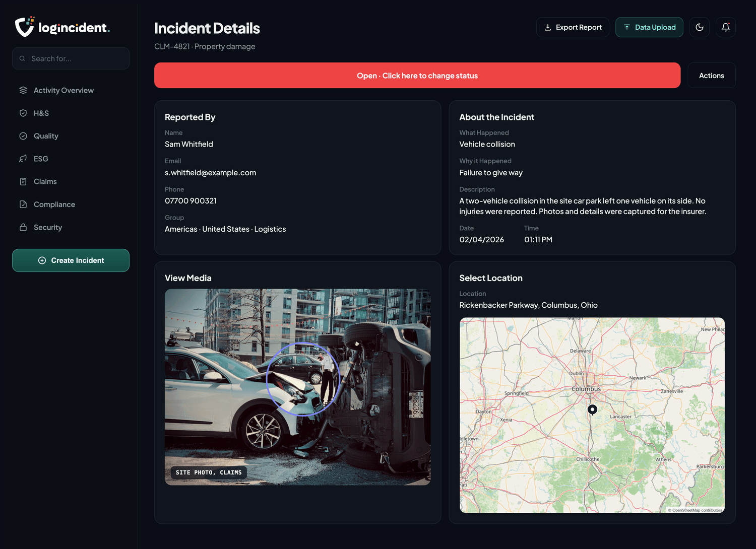
Task: Click the SITE PHOTO, CLAIMS tag
Action: (x=209, y=472)
